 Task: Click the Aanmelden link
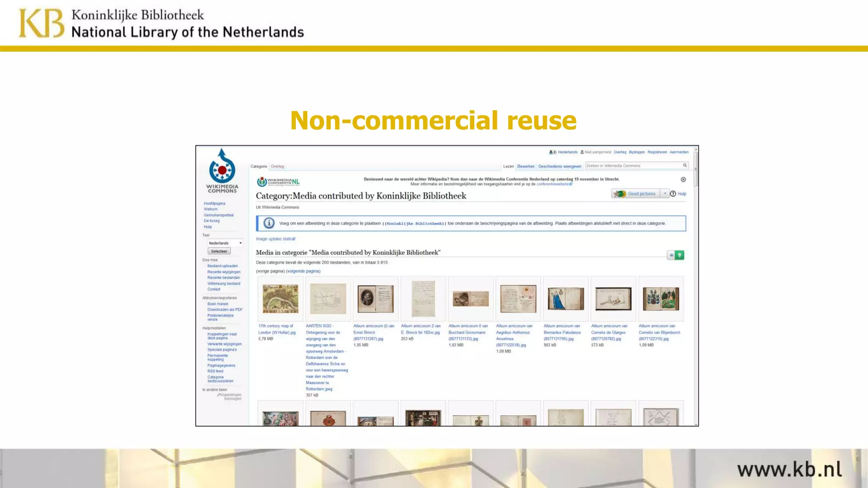click(679, 152)
